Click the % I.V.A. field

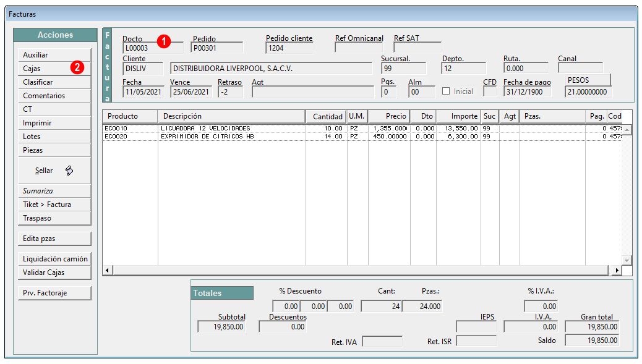541,307
